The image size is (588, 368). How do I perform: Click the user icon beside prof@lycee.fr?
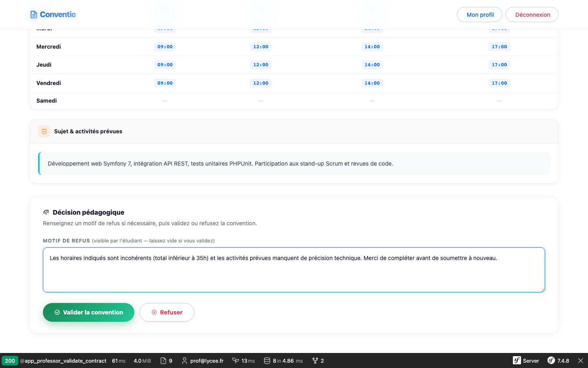(185, 361)
